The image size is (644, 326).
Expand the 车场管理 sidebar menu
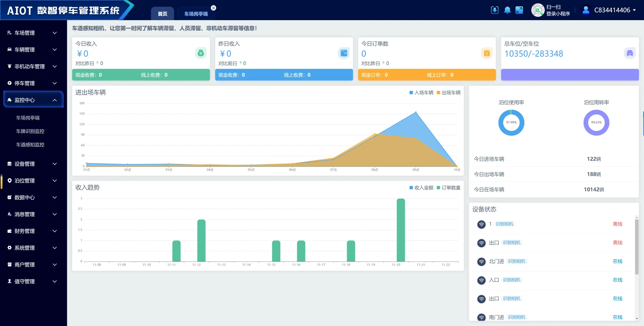[33, 33]
